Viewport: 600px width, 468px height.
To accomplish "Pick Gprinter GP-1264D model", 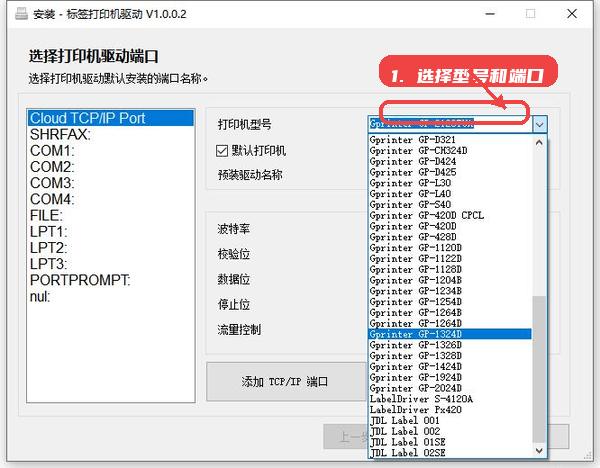I will [x=450, y=323].
